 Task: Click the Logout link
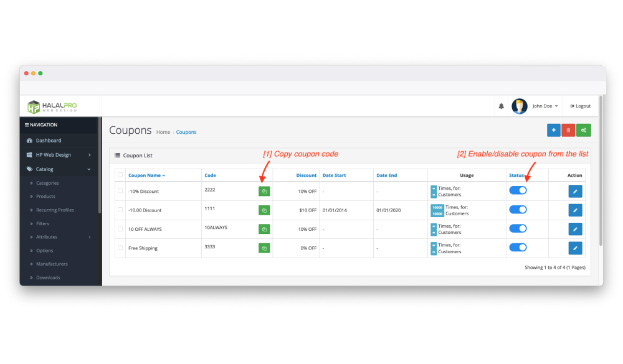coord(580,106)
